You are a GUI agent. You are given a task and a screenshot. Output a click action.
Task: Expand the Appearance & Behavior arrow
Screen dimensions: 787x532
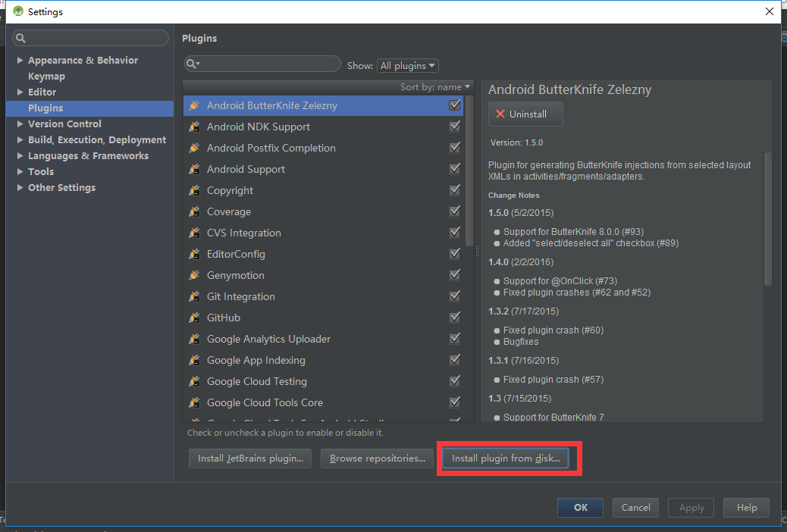click(x=20, y=60)
